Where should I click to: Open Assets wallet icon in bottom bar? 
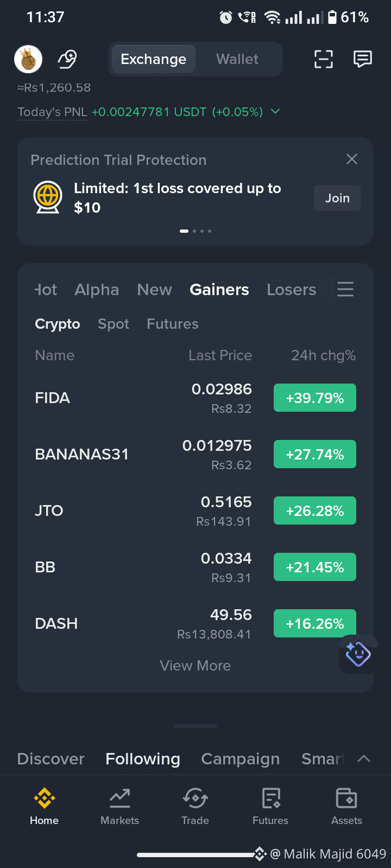[346, 806]
